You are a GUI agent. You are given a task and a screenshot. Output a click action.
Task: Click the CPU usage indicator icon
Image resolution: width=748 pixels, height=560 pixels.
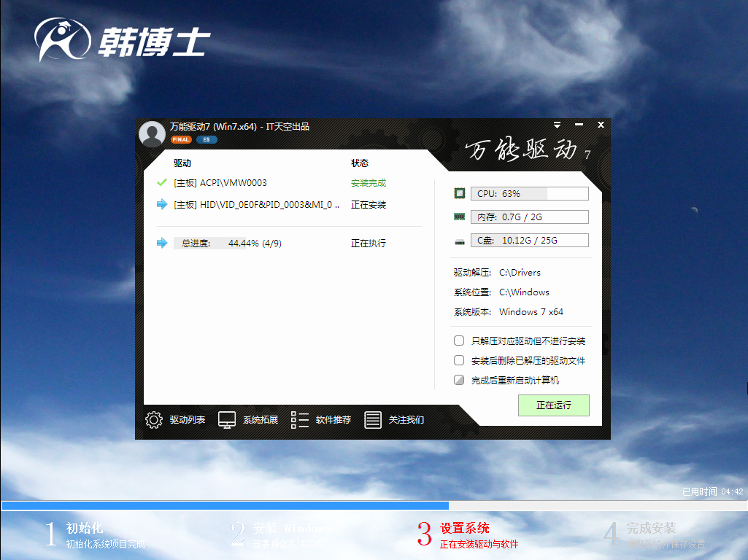459,192
